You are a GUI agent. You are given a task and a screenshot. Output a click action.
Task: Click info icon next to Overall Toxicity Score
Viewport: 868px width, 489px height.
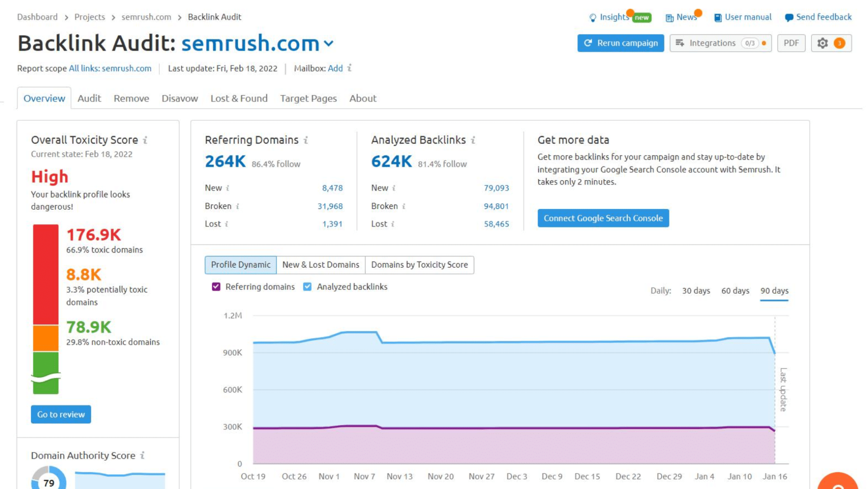145,140
